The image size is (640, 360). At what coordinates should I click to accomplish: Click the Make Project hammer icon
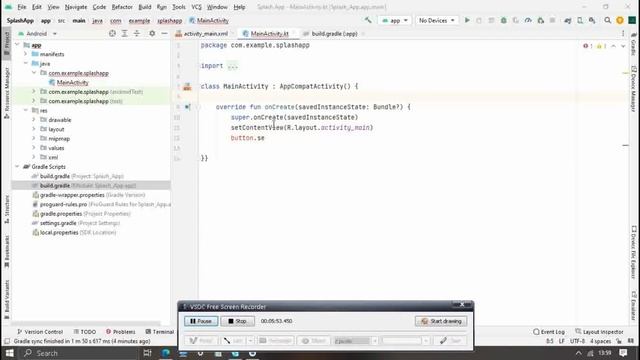click(x=368, y=20)
